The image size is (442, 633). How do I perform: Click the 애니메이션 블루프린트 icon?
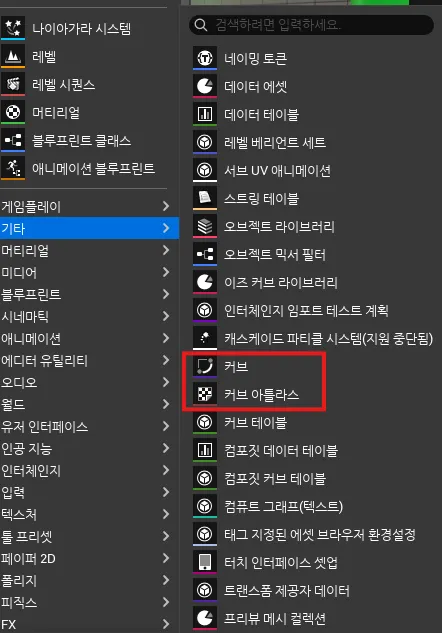click(x=13, y=168)
